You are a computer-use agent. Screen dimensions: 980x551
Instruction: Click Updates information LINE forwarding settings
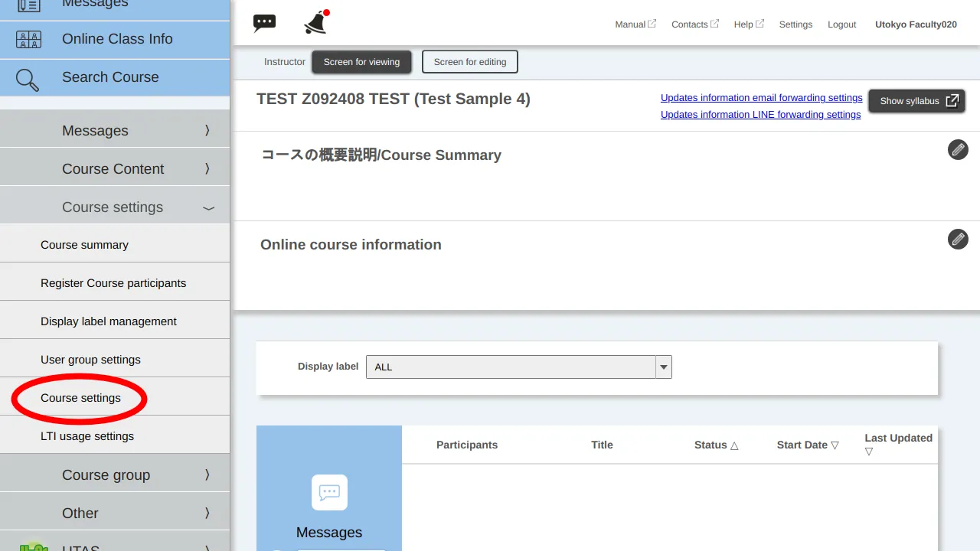[760, 115]
